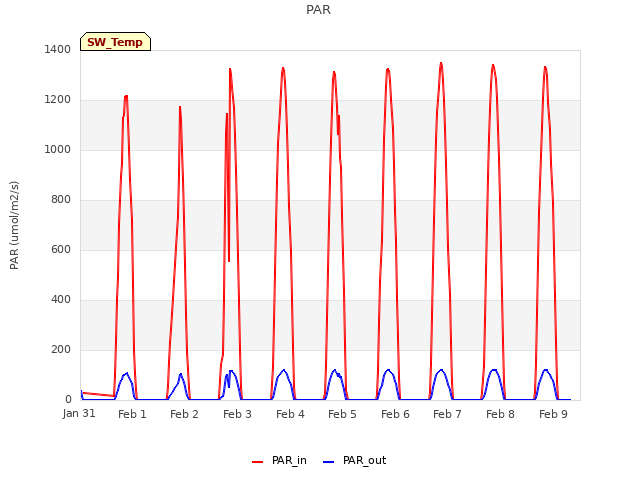Click the 200 y-axis tick label
Screen dimensions: 640x480
[61, 349]
